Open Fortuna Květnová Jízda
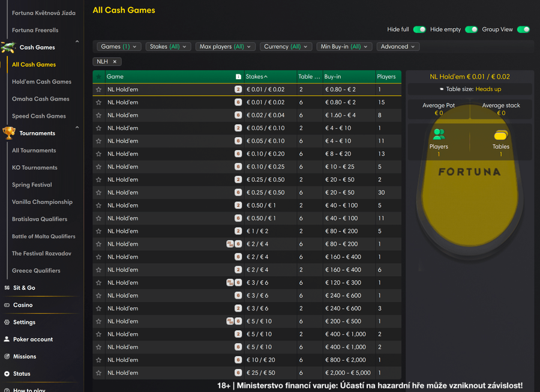 [44, 13]
